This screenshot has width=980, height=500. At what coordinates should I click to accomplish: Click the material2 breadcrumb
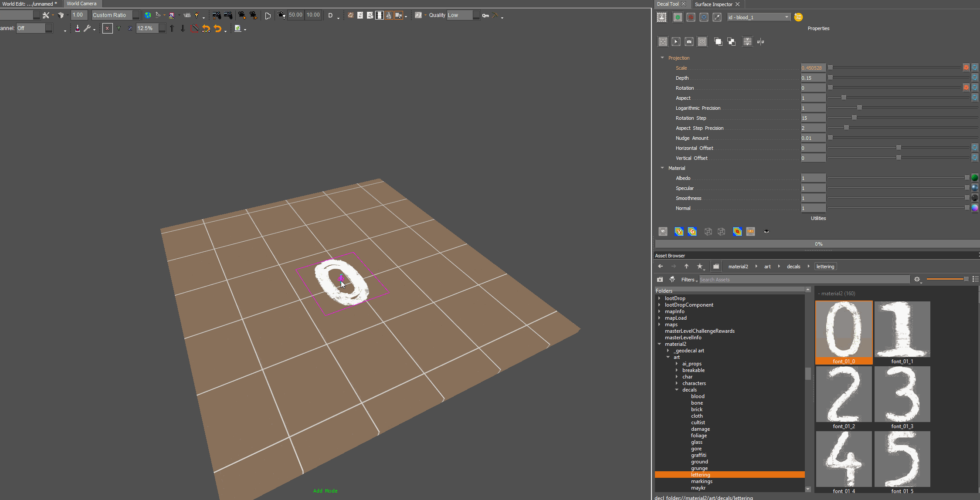738,267
